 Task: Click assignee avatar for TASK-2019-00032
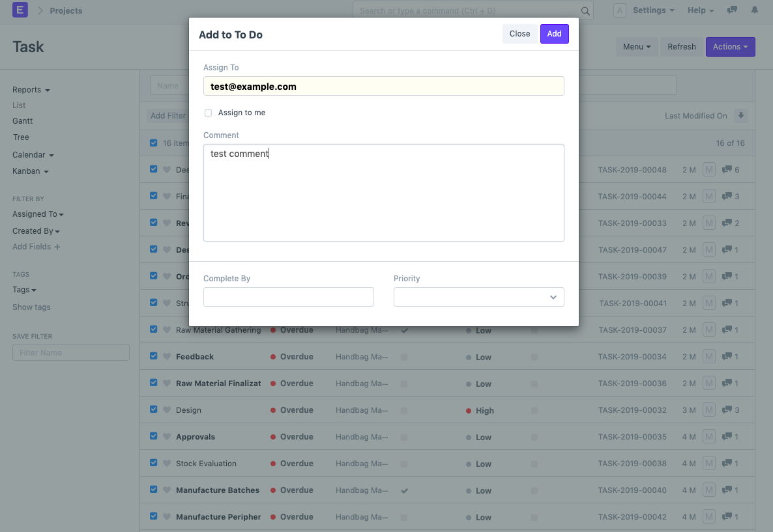pos(709,410)
